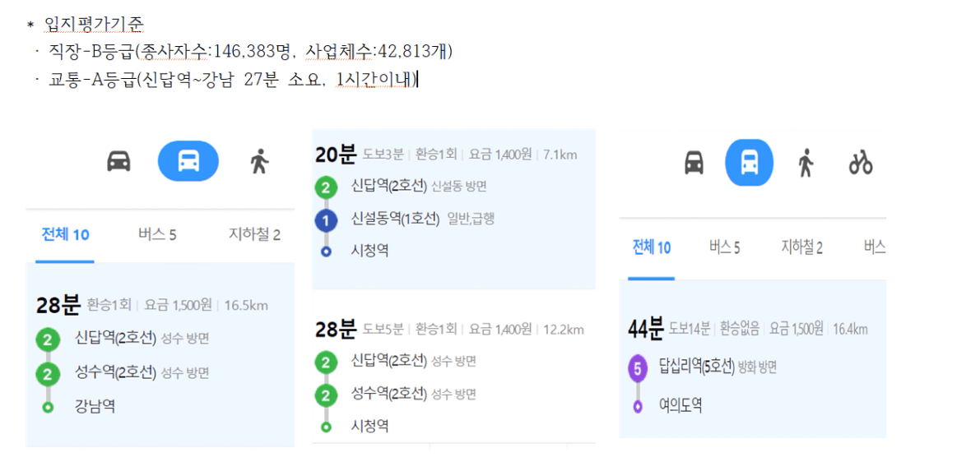
Task: Open the 20분 route via 신설동역
Action: tap(453, 210)
